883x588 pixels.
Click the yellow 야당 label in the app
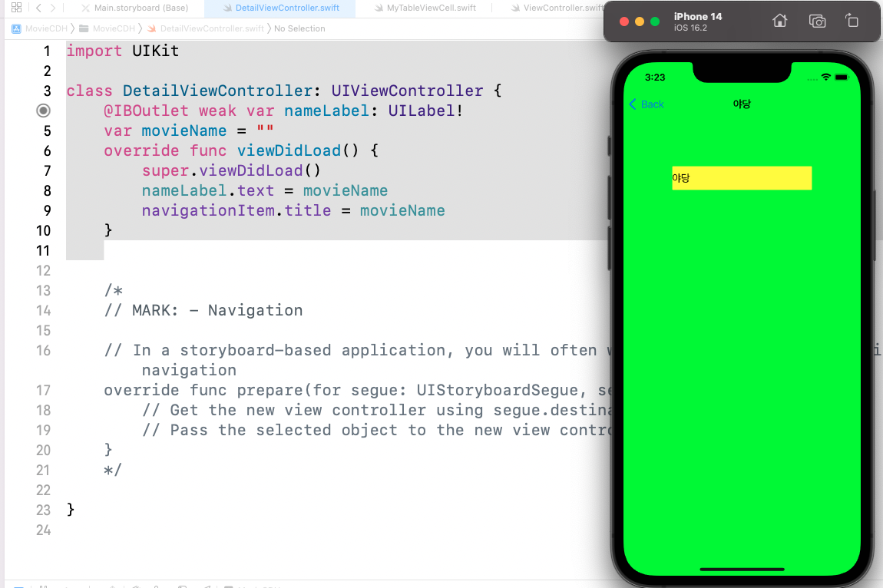coord(741,177)
